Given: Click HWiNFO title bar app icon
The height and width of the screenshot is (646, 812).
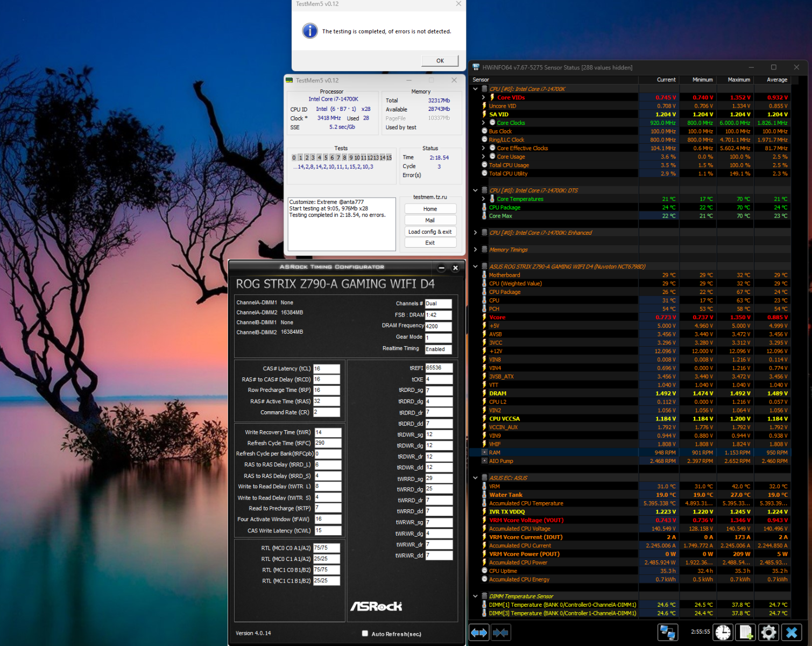Looking at the screenshot, I should coord(476,67).
